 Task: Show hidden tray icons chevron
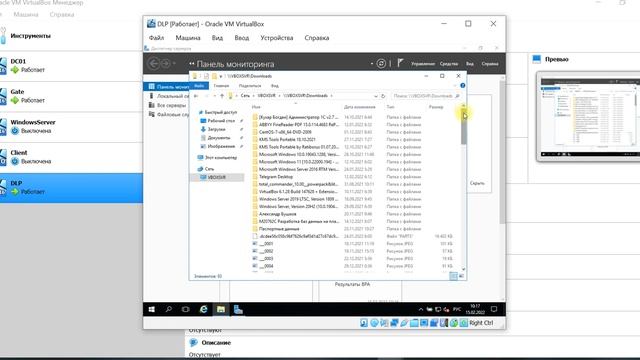pos(421,309)
